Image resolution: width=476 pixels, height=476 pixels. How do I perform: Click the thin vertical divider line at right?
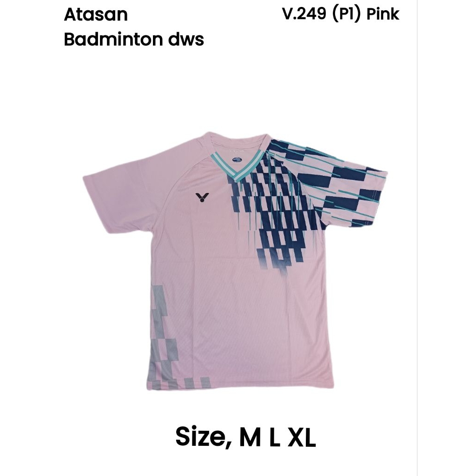coord(417,238)
